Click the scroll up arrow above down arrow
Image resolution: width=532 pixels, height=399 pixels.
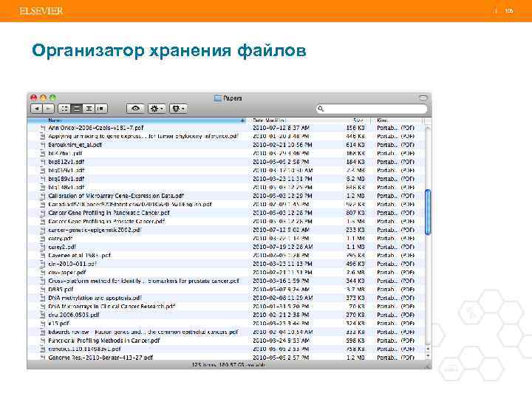(428, 349)
